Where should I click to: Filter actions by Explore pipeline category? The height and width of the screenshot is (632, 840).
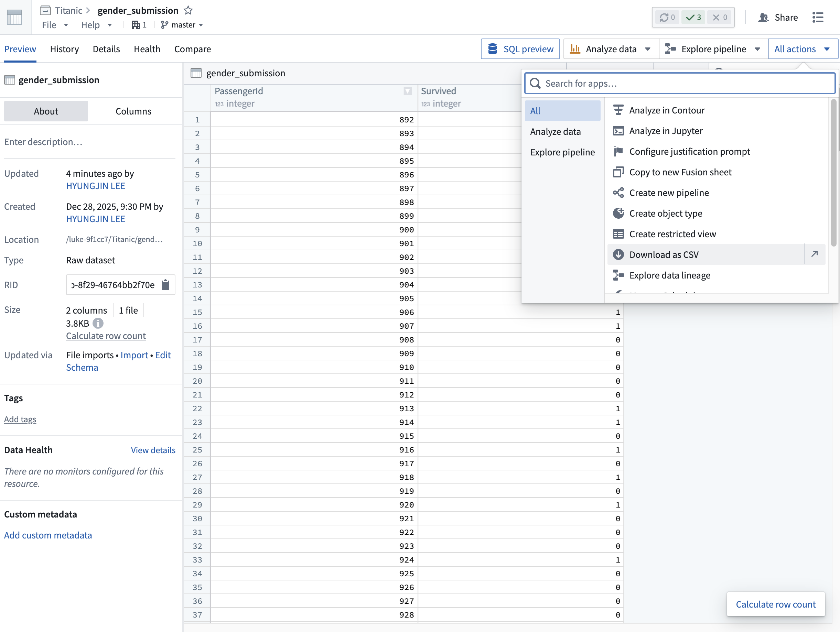point(562,152)
